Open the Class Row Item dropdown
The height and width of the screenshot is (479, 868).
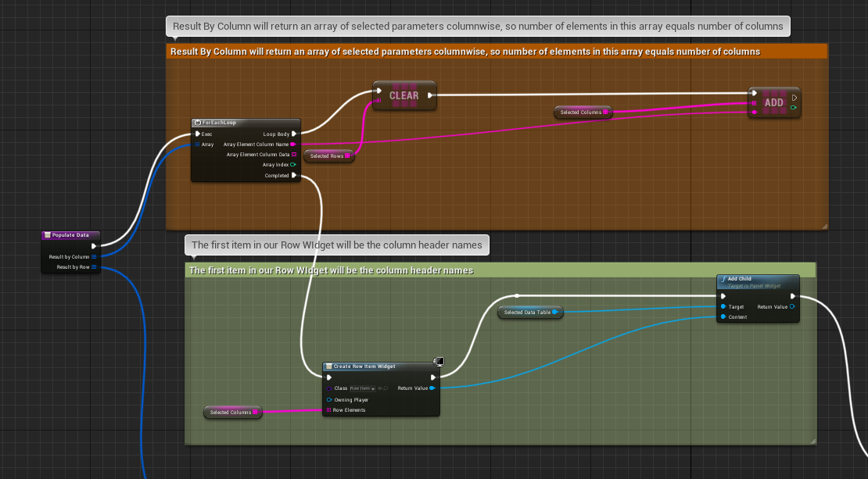tap(361, 388)
